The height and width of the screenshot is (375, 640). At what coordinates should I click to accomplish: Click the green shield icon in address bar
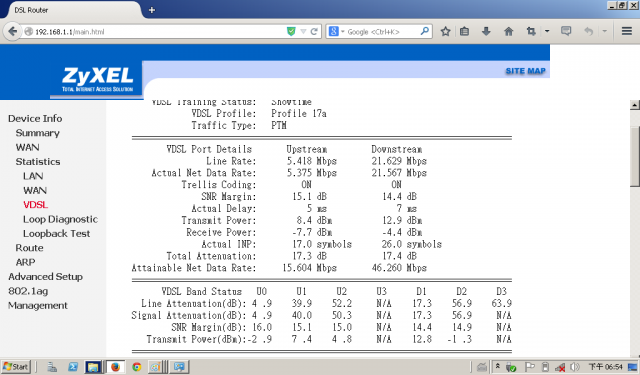click(291, 31)
